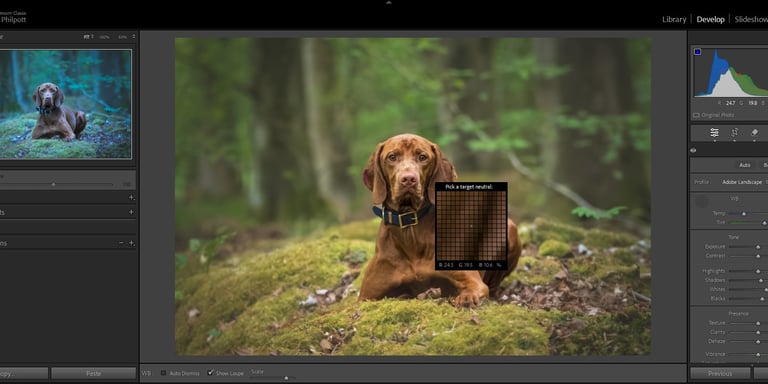The width and height of the screenshot is (768, 384).
Task: Select the Healing eraser tool icon
Action: point(755,133)
